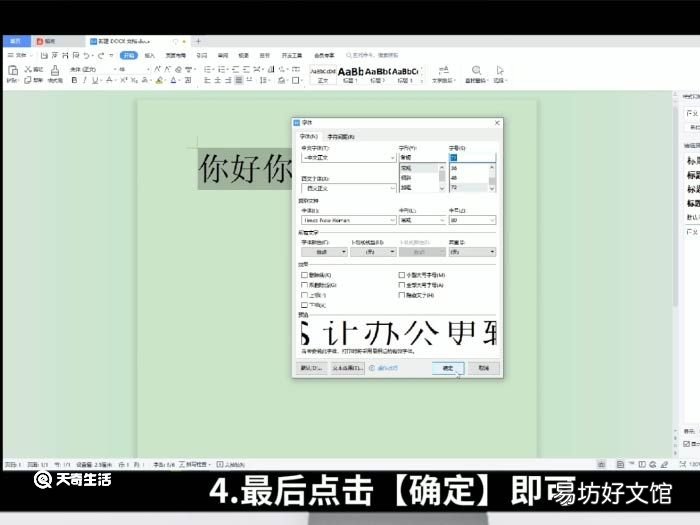Click the tips info icon in dialog footer
700x525 pixels.
click(x=372, y=368)
